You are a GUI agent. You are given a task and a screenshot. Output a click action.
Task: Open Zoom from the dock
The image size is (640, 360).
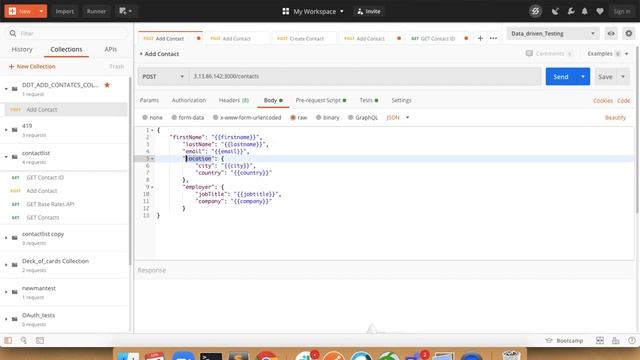(x=183, y=356)
